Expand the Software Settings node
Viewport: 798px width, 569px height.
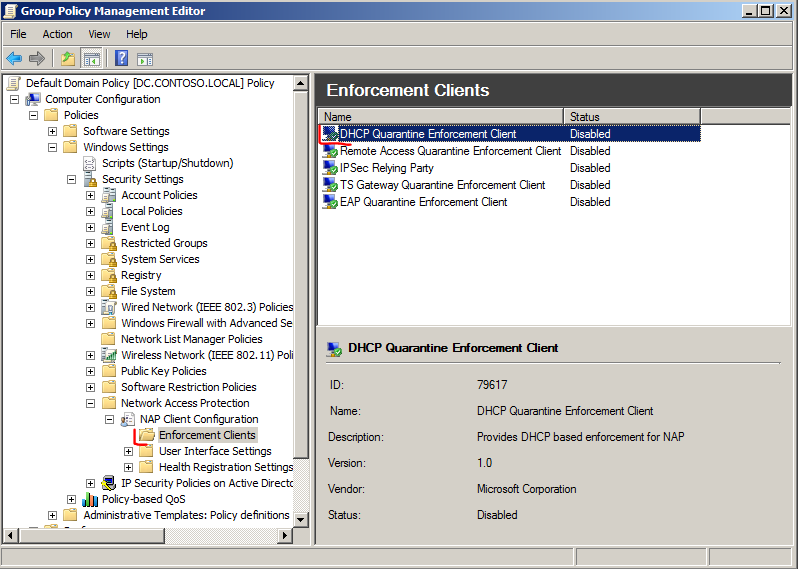(x=52, y=131)
